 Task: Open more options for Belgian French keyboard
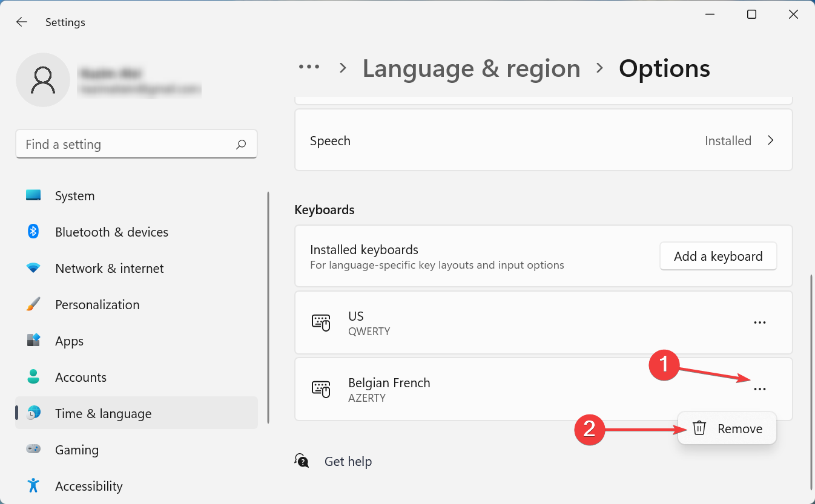pyautogui.click(x=759, y=389)
